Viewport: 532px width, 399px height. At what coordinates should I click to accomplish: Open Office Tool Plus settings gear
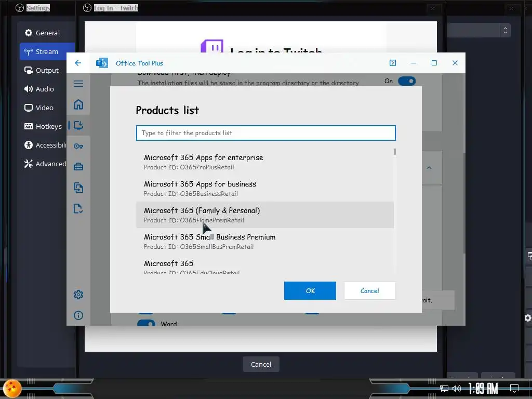78,295
